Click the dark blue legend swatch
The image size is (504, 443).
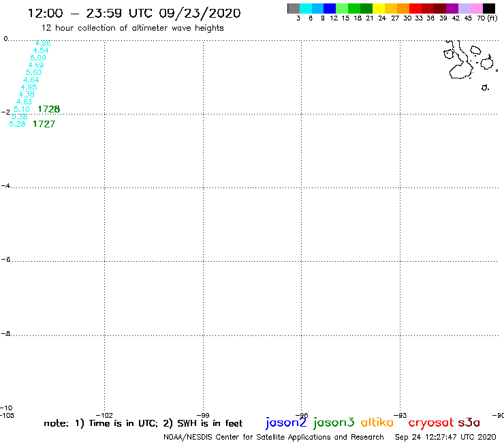(330, 8)
